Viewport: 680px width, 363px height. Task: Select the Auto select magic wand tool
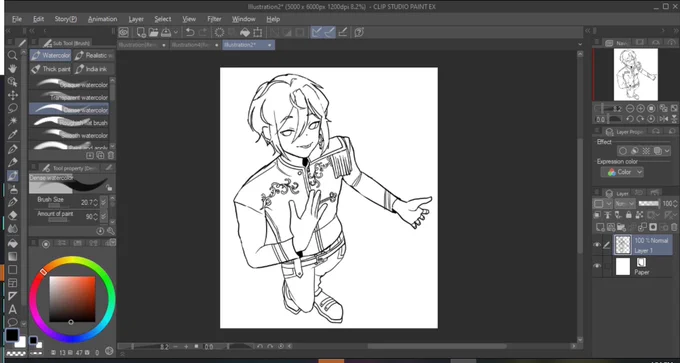coord(13,121)
